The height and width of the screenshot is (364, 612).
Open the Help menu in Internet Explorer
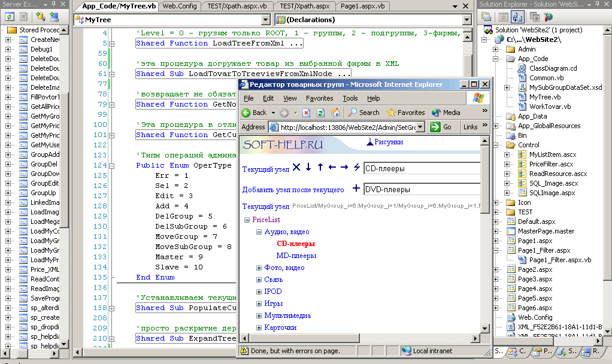point(373,98)
